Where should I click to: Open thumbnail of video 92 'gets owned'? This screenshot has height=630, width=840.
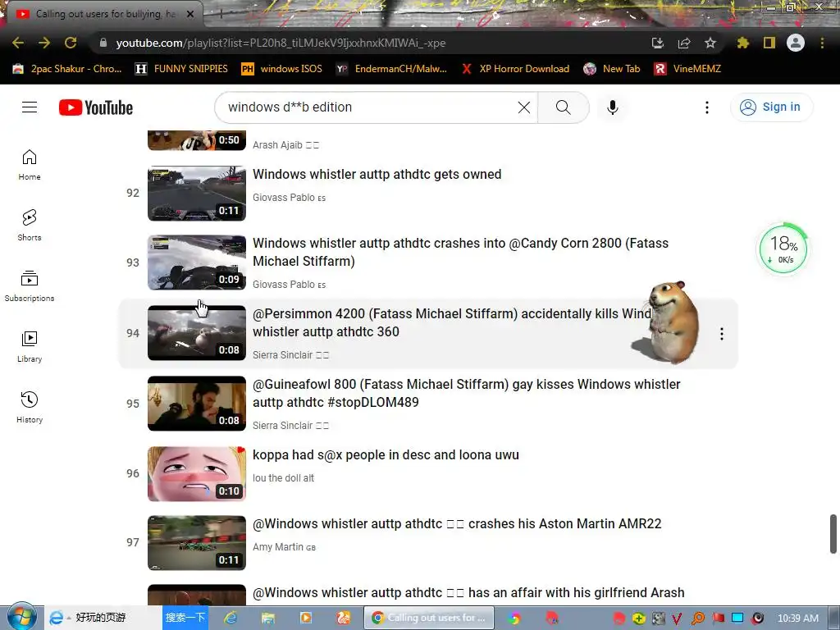197,193
